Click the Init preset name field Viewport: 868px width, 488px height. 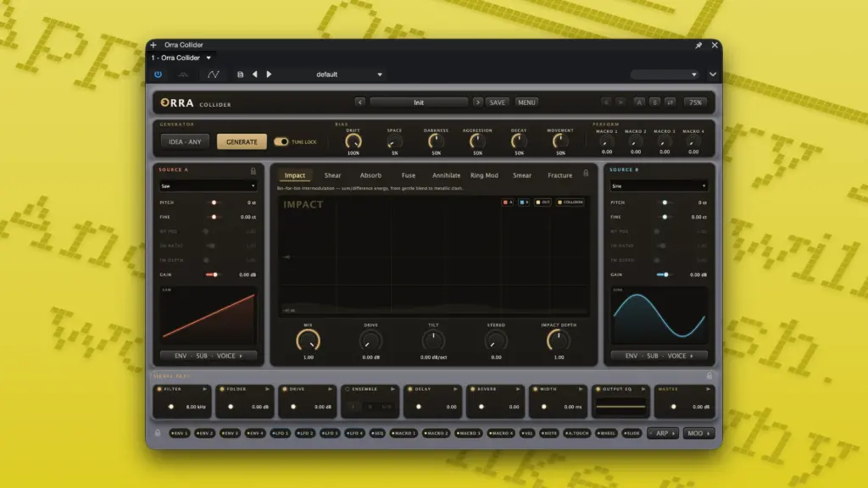(419, 103)
